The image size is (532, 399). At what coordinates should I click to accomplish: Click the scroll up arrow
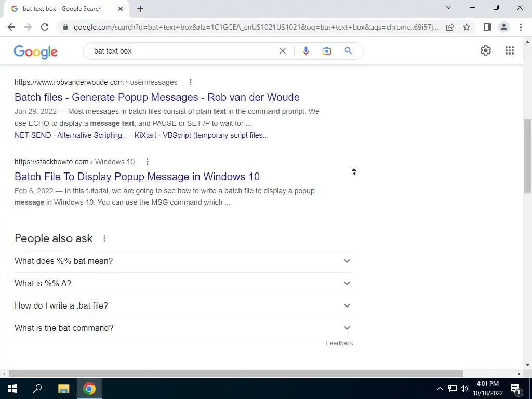point(527,42)
